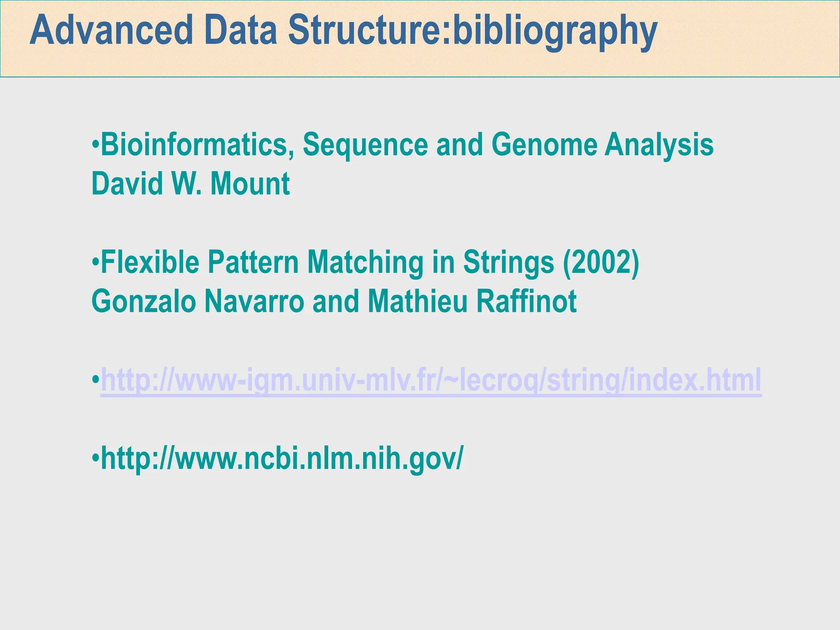Click the '(2002)' year text
The height and width of the screenshot is (630, 840).
(601, 263)
